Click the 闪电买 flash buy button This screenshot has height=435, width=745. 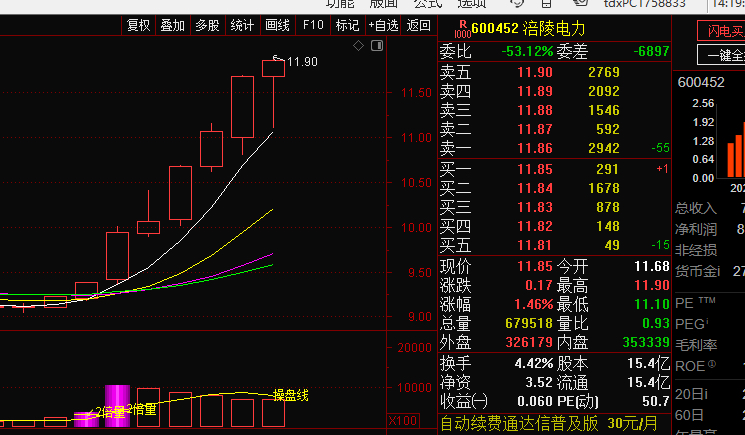point(721,31)
